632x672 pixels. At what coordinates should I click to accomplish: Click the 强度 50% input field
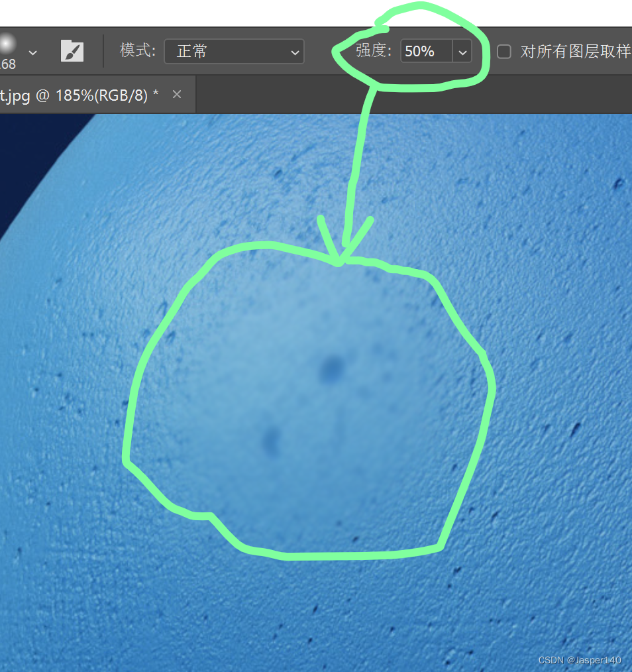[x=426, y=52]
